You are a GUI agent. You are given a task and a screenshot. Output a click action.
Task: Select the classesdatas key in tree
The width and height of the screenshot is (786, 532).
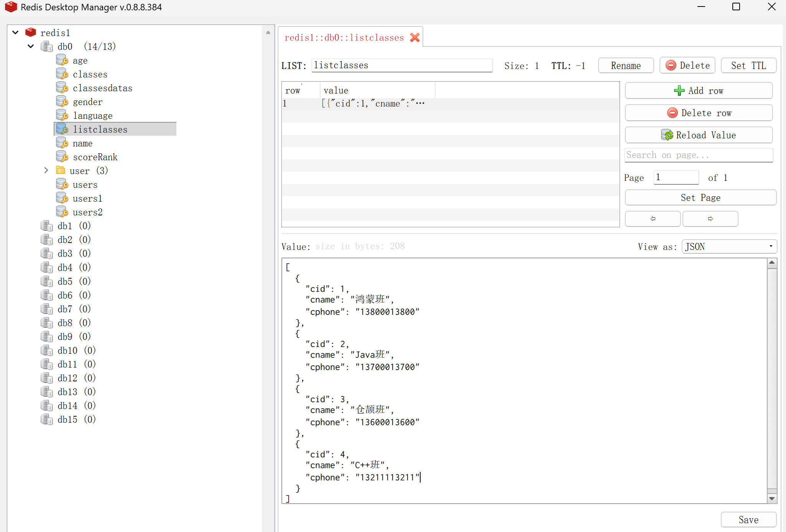click(x=102, y=88)
